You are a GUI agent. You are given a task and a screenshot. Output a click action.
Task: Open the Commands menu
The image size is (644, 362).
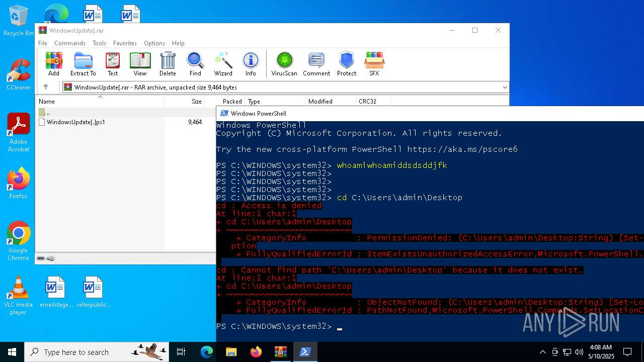point(70,43)
